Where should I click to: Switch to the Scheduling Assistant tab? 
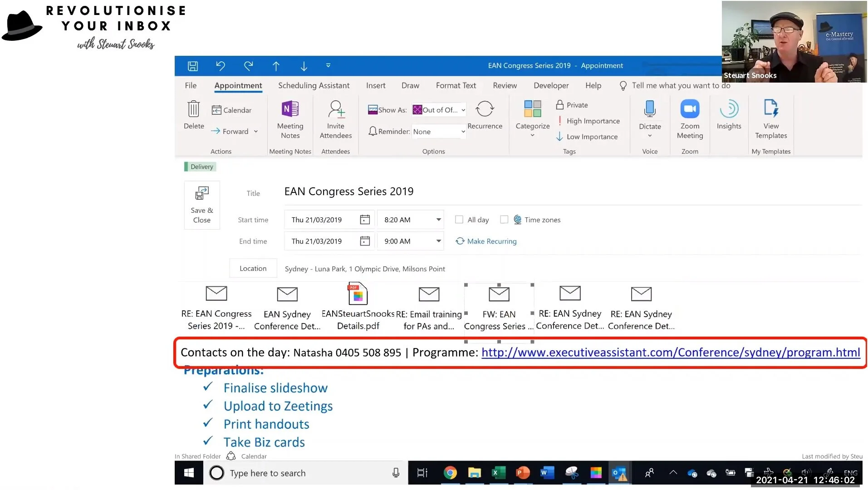pyautogui.click(x=314, y=85)
